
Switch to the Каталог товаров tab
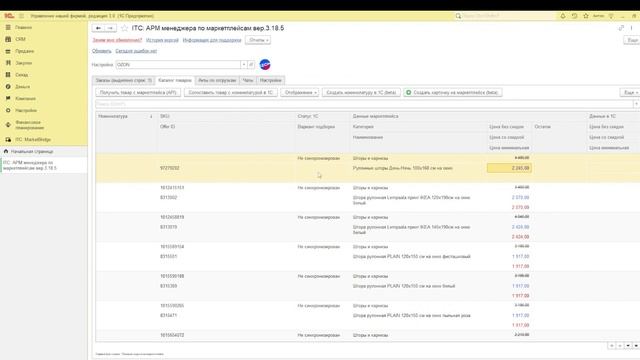pos(175,80)
